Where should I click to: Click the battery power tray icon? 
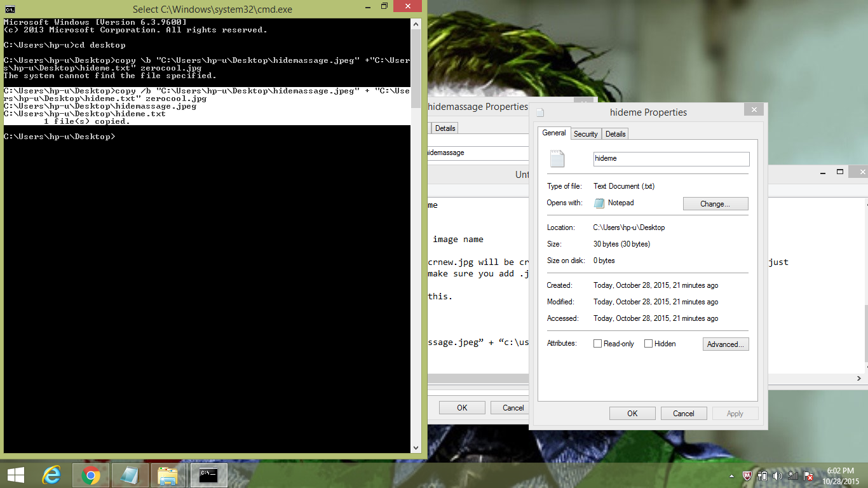click(x=763, y=475)
